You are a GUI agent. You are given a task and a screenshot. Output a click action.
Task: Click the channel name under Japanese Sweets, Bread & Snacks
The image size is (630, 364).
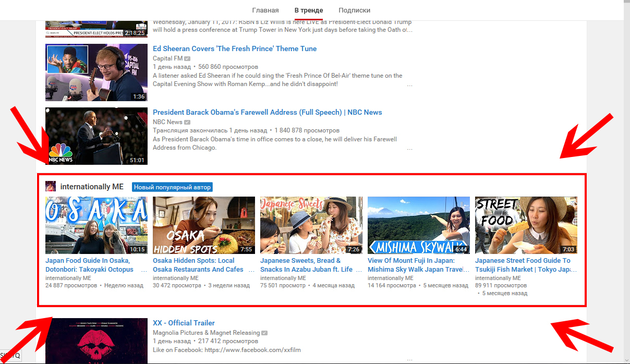coord(283,278)
